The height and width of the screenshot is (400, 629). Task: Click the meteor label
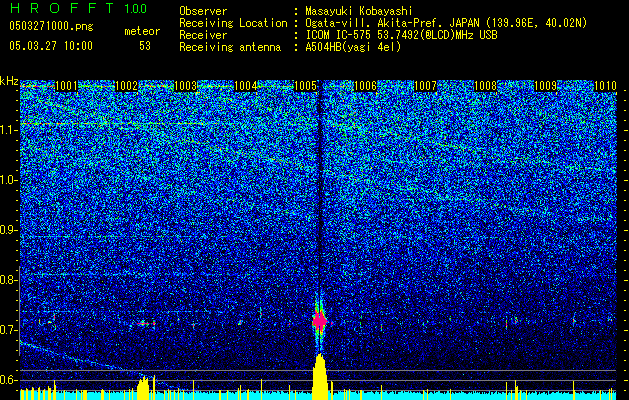pos(142,31)
